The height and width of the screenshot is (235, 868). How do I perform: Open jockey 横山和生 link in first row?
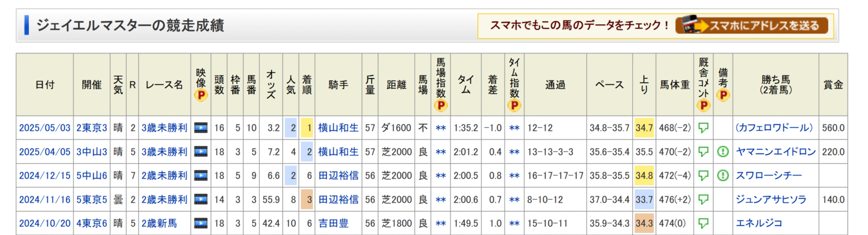point(338,128)
